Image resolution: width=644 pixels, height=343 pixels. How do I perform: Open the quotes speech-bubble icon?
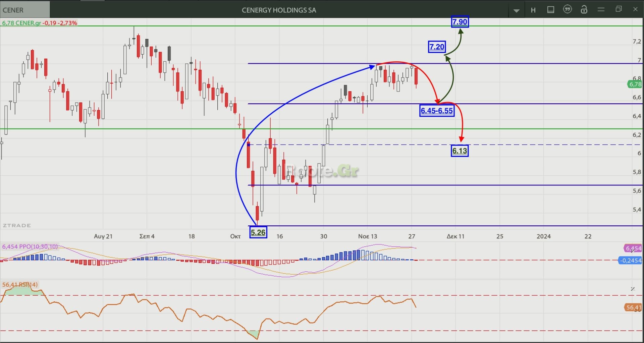point(567,9)
